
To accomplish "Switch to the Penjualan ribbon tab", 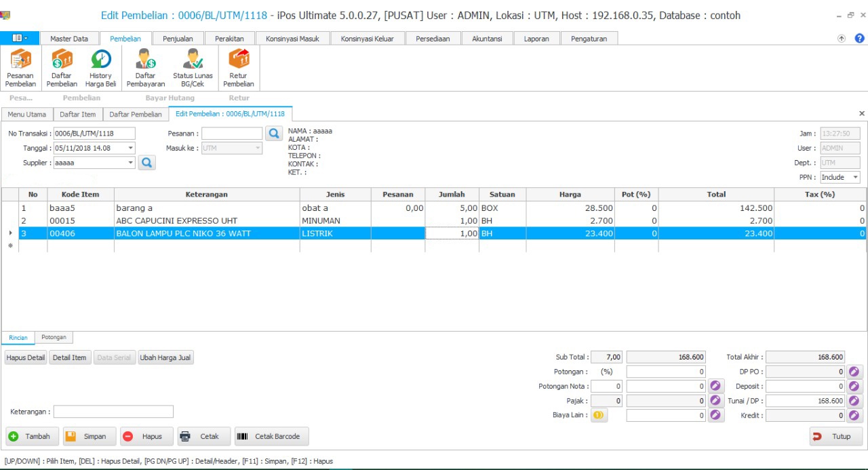I will (178, 39).
